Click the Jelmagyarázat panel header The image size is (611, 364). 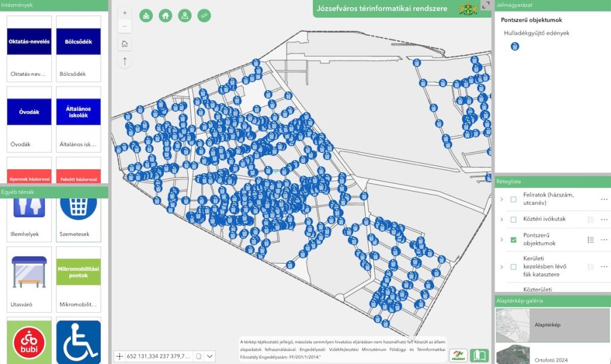(553, 5)
